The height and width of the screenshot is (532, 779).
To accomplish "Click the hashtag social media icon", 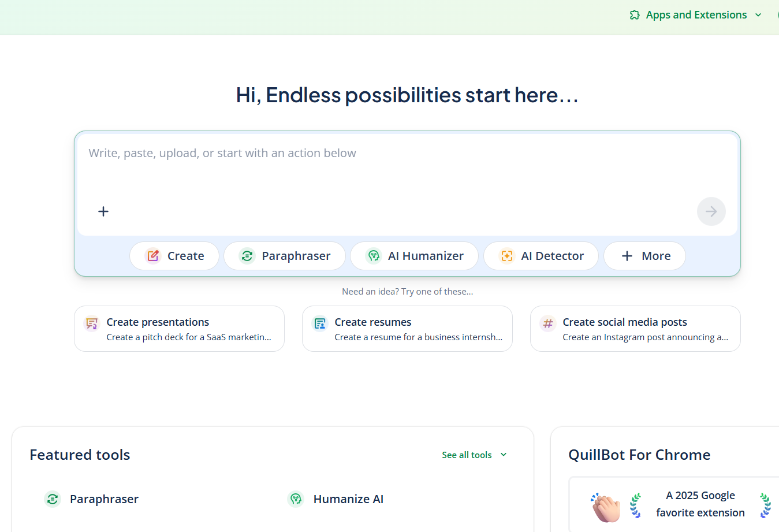I will click(x=548, y=323).
